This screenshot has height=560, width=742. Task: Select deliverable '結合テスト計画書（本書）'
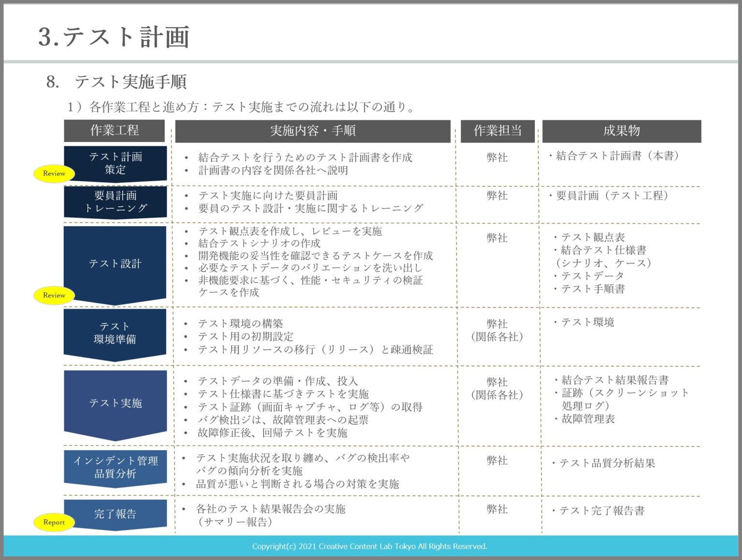pyautogui.click(x=615, y=156)
